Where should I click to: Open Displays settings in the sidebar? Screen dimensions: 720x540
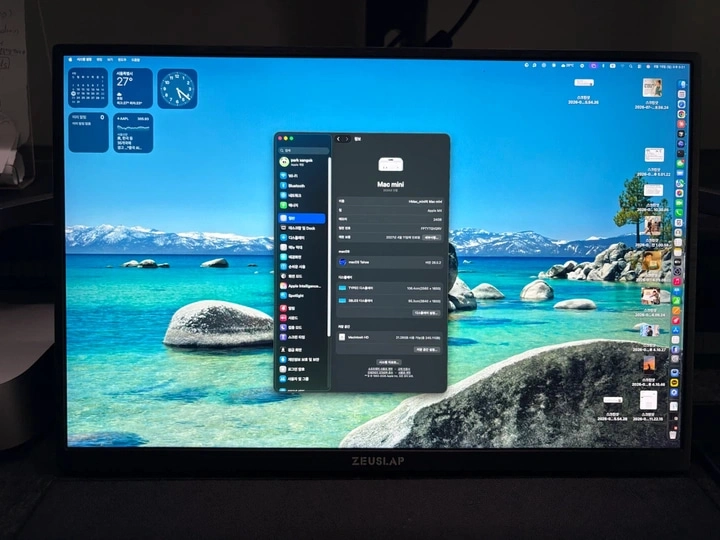tap(302, 238)
